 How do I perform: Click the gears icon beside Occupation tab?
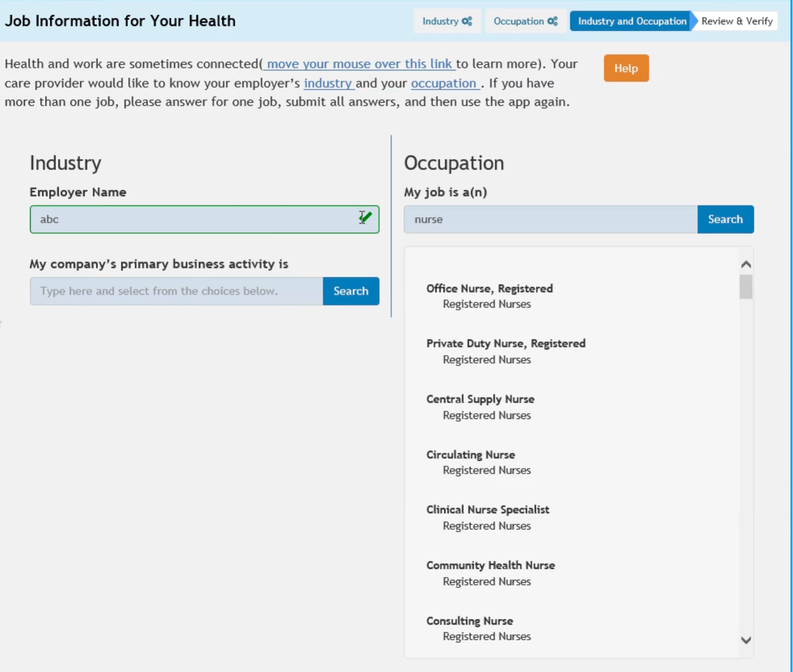tap(552, 21)
